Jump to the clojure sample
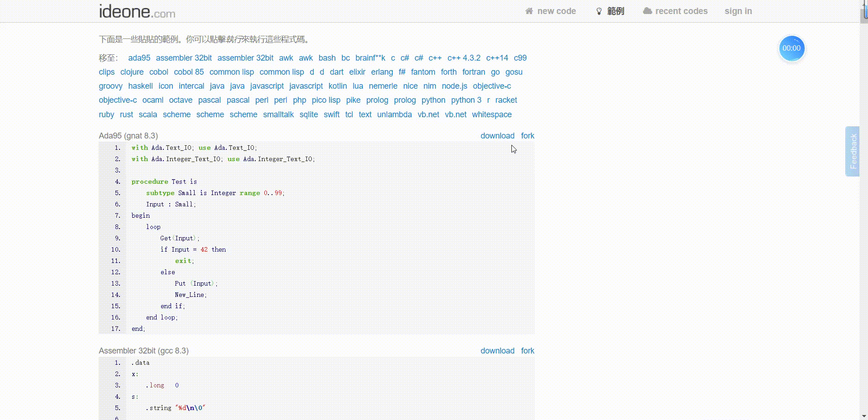This screenshot has height=420, width=868. [x=132, y=72]
